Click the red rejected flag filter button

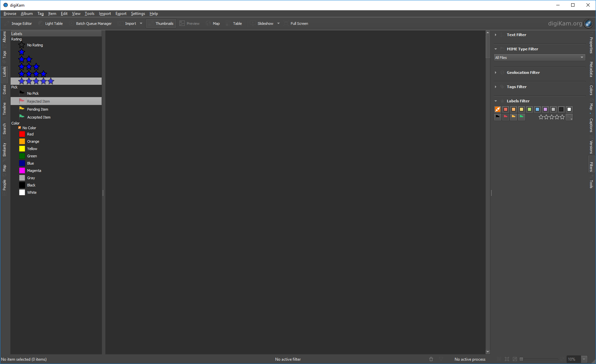point(505,117)
